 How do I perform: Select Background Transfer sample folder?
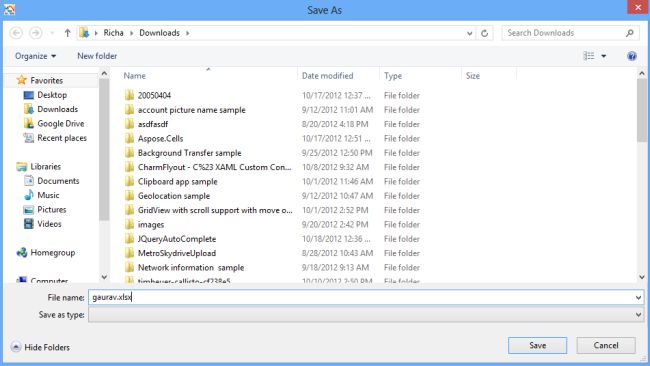click(x=189, y=153)
